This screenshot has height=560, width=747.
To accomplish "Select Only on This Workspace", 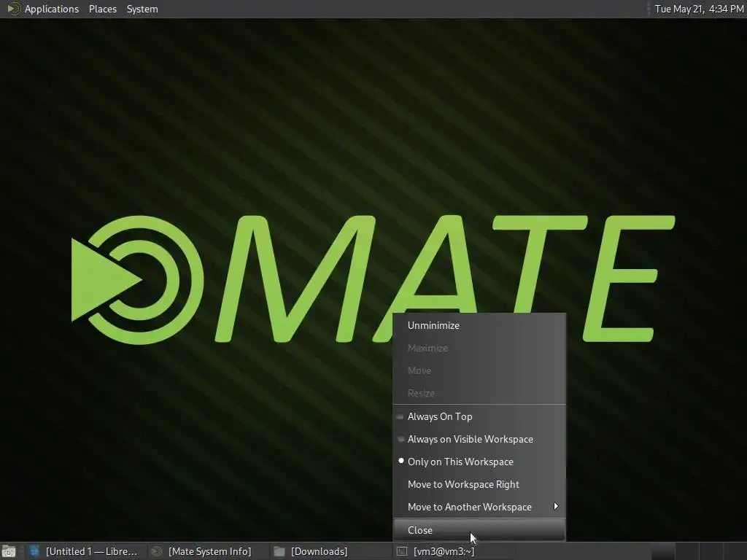I will click(479, 462).
